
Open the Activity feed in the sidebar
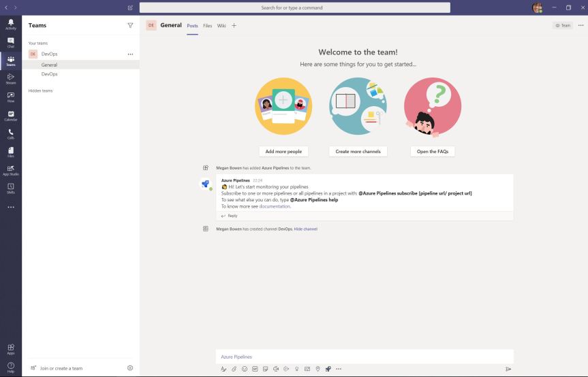(10, 24)
